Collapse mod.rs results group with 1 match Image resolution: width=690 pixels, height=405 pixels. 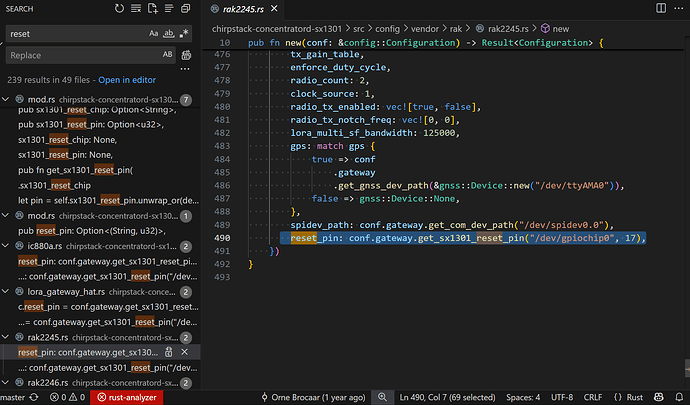coord(6,215)
